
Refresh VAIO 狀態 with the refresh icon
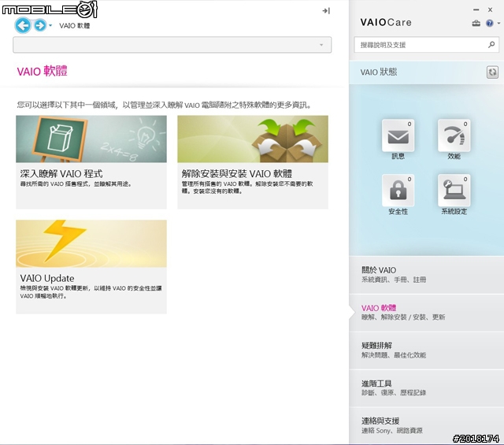coord(492,72)
